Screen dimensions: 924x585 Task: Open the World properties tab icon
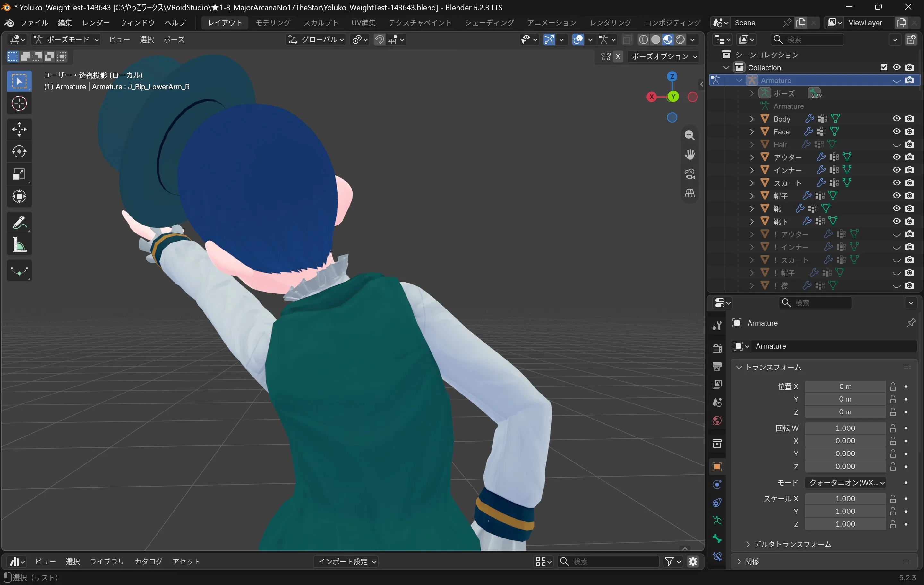click(x=717, y=420)
